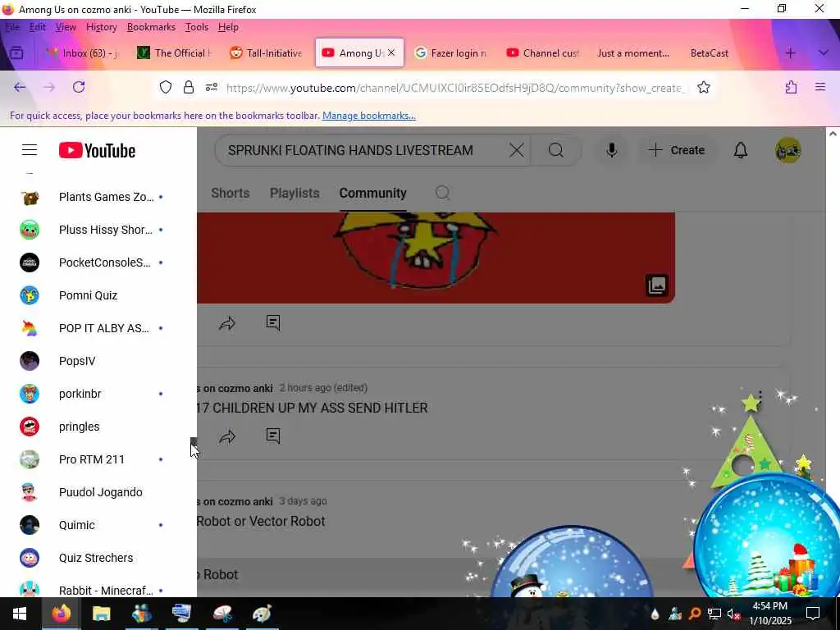
Task: Open the Create button
Action: (x=677, y=150)
